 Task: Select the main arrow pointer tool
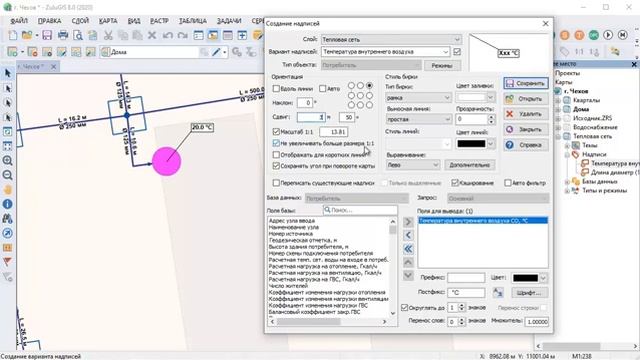tap(7, 73)
